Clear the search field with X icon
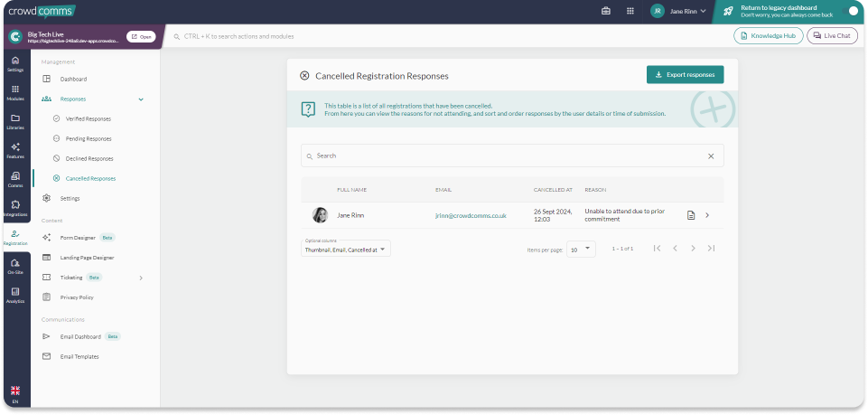Image resolution: width=868 pixels, height=415 pixels. (x=711, y=156)
